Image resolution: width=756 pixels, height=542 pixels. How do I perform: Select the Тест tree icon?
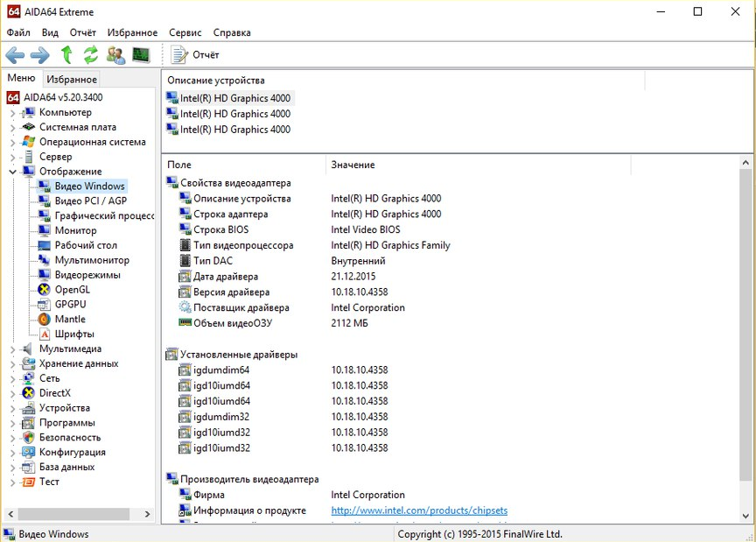(x=29, y=482)
